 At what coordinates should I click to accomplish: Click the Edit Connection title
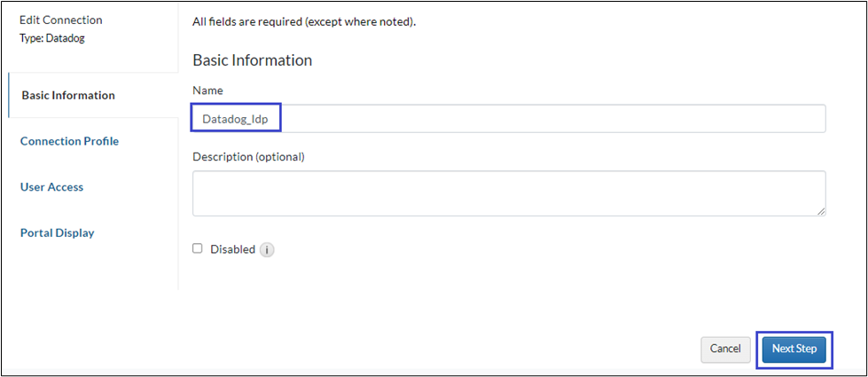60,20
